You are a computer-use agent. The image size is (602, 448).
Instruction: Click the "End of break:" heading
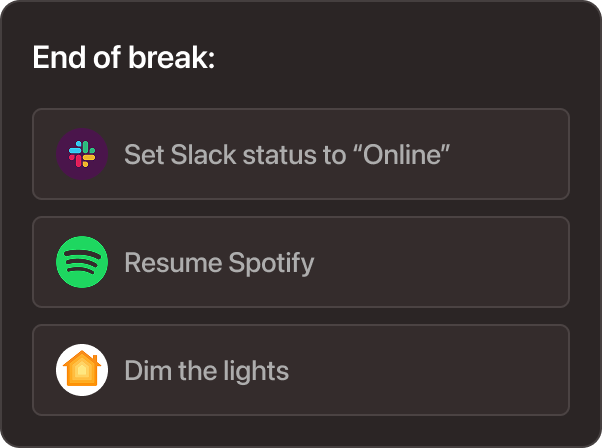coord(124,58)
